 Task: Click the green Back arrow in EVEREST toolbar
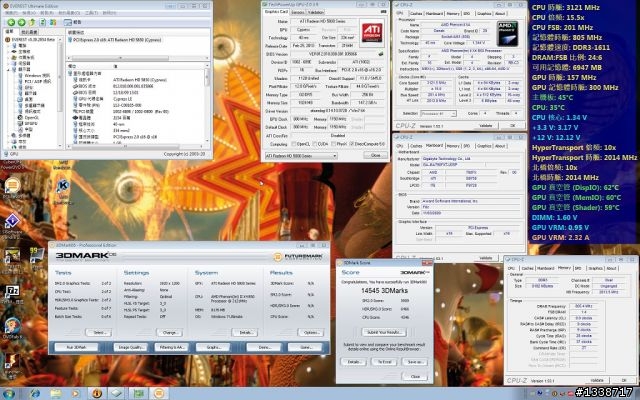11,22
